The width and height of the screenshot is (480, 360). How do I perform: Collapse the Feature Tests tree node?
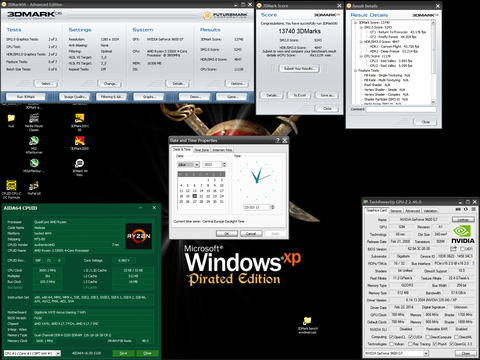[355, 71]
